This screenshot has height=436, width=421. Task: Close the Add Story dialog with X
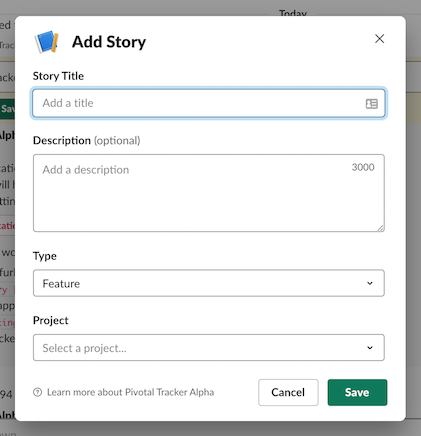pyautogui.click(x=379, y=39)
